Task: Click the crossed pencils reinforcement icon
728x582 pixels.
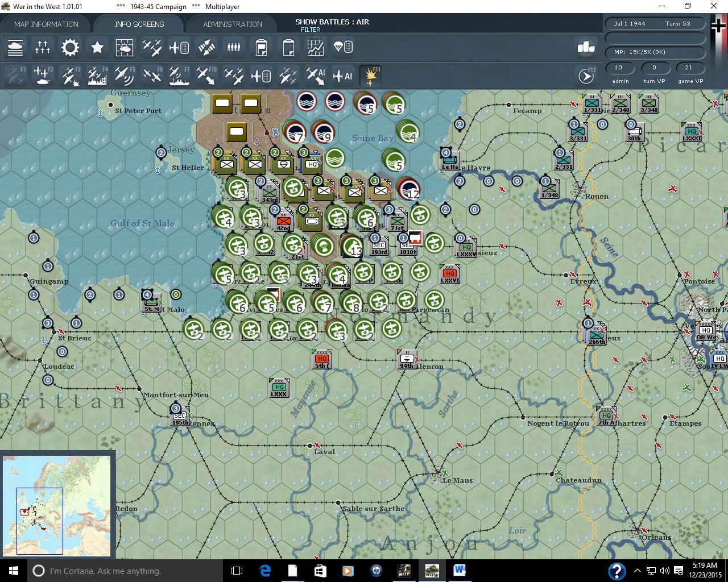Action: pos(206,47)
